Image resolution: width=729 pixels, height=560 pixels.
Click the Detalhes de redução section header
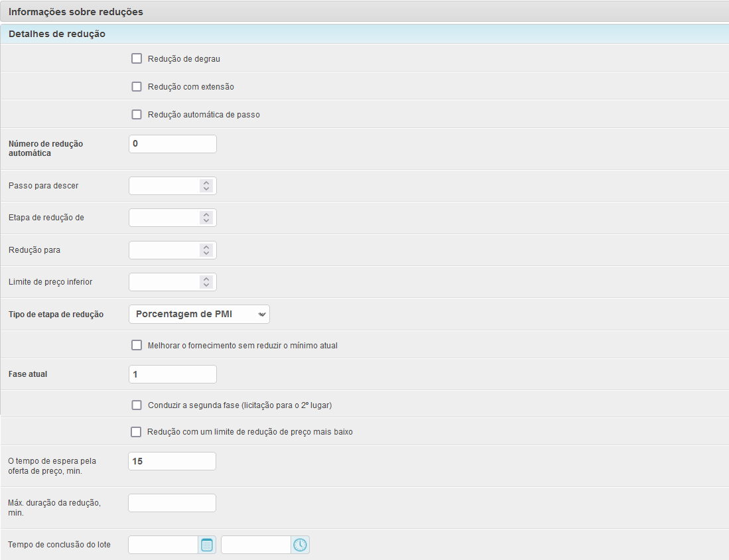pyautogui.click(x=57, y=33)
